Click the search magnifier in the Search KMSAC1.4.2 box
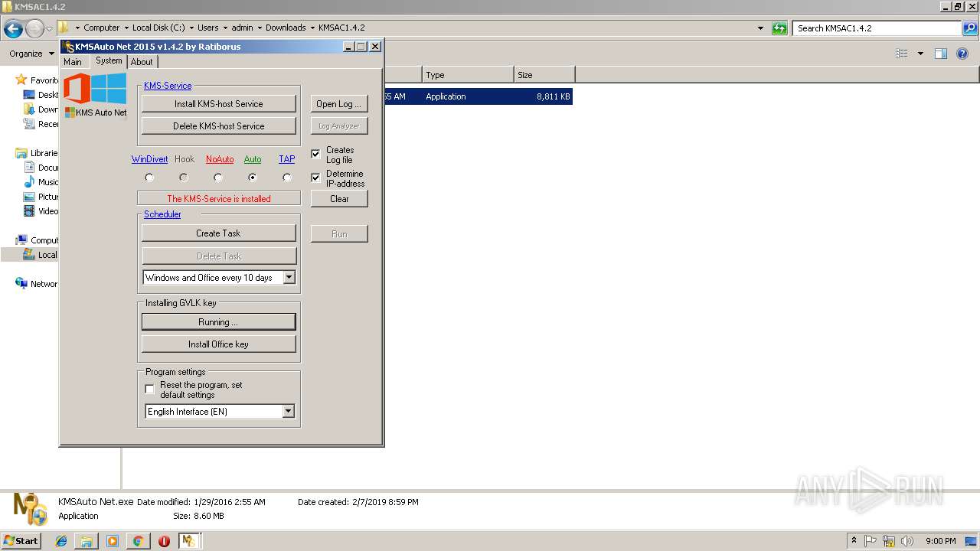The width and height of the screenshot is (980, 551). (x=970, y=28)
